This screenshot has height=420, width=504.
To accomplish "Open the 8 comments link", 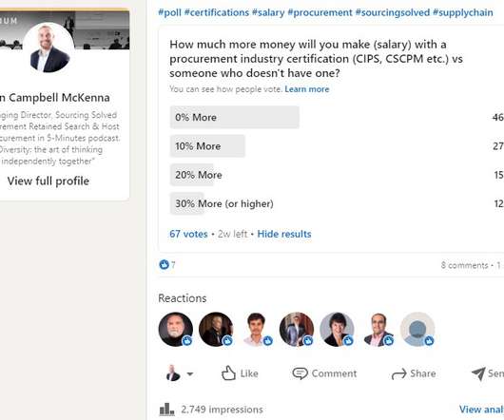I will 464,265.
